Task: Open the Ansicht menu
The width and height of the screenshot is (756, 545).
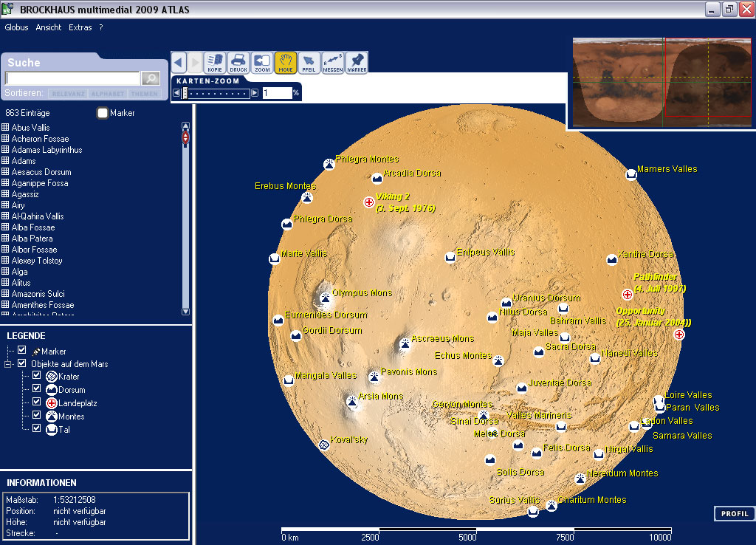Action: point(48,27)
